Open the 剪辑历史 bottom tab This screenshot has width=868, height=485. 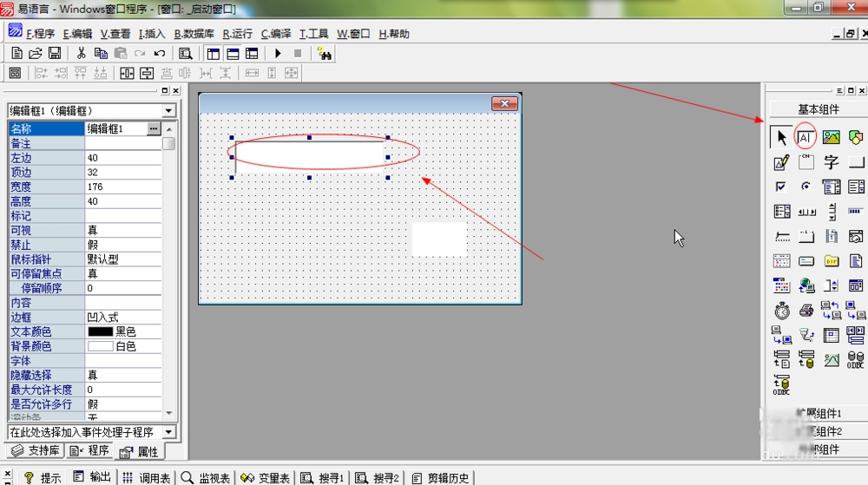441,478
